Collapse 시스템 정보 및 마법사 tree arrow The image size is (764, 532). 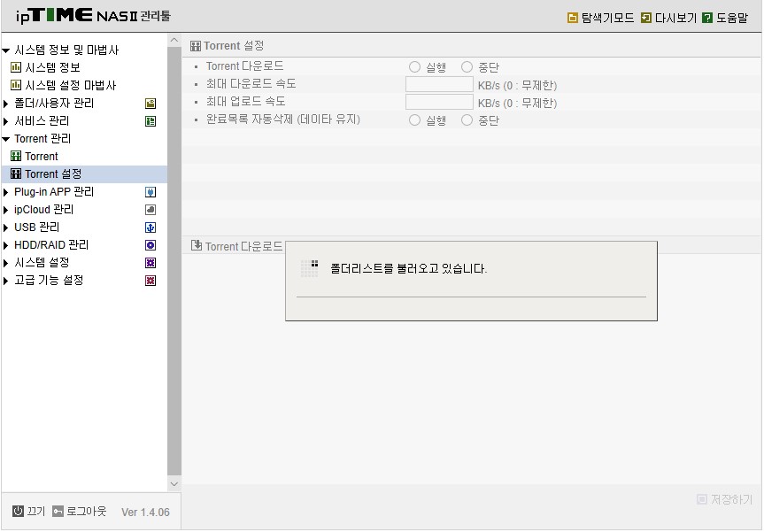click(x=6, y=50)
